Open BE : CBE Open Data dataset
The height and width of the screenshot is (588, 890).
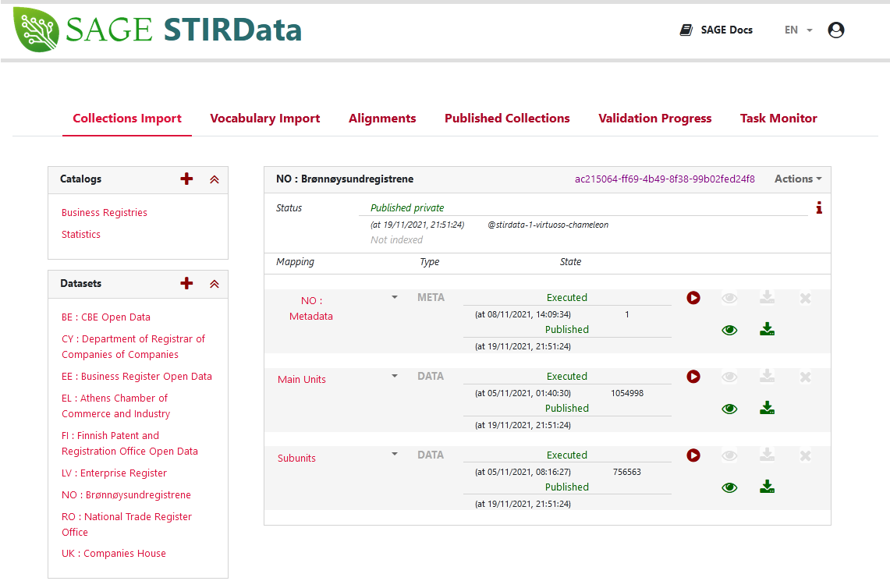[x=105, y=317]
